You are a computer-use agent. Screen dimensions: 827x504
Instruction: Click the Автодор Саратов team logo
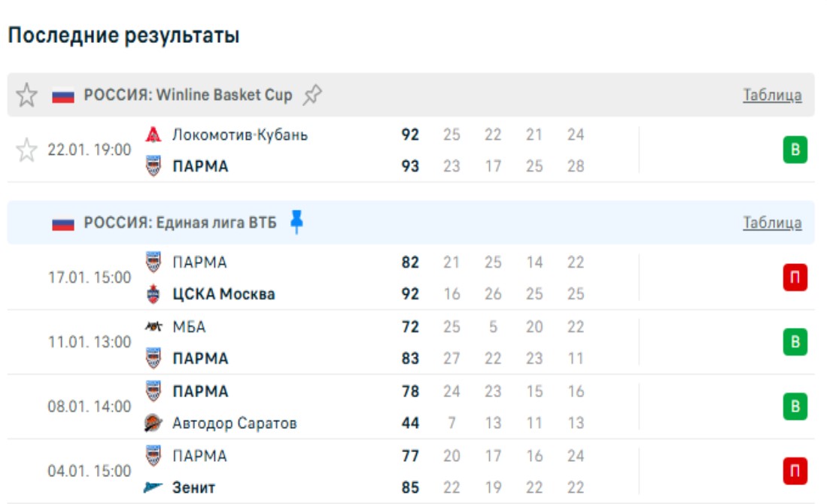click(x=153, y=424)
